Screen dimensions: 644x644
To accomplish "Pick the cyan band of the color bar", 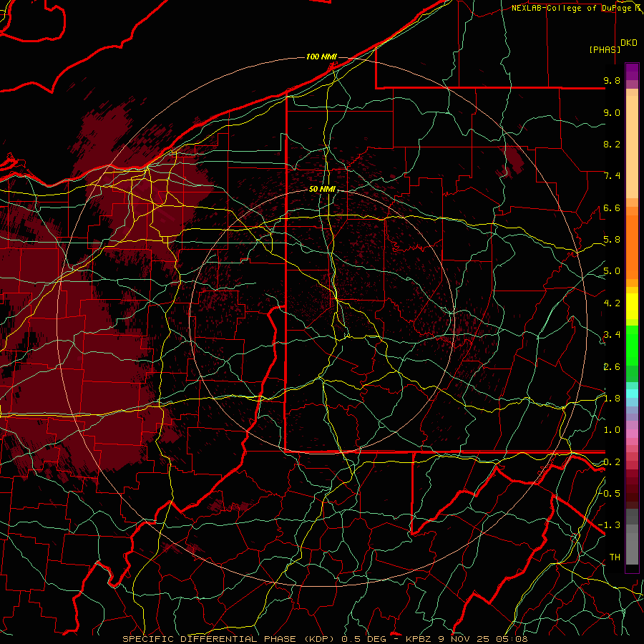I will [632, 393].
